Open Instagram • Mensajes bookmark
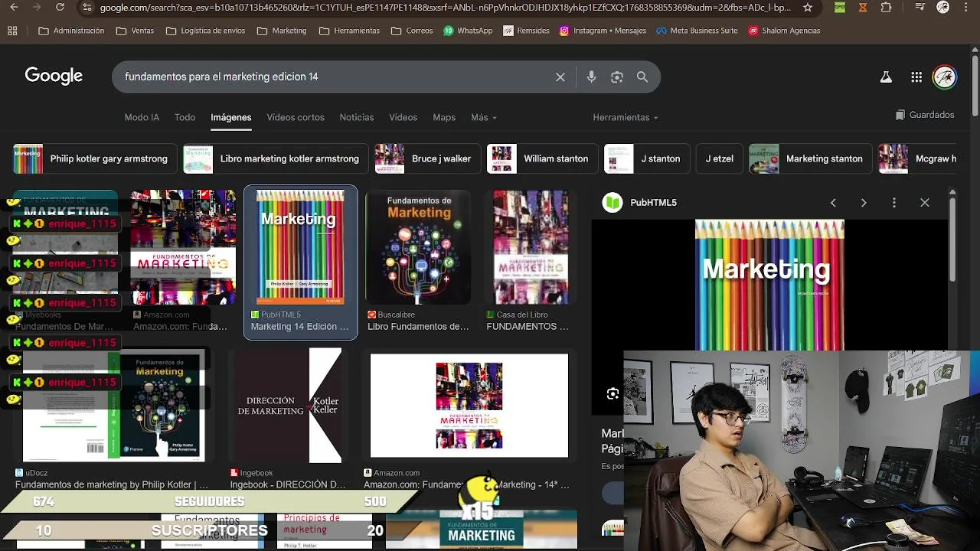This screenshot has height=551, width=980. (x=603, y=31)
